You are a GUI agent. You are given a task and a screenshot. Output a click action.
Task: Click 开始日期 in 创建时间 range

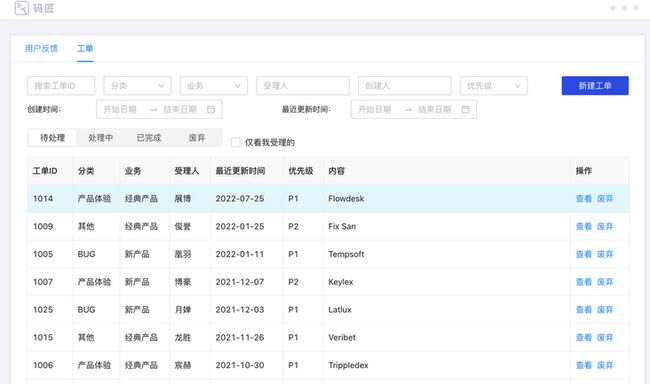coord(120,109)
